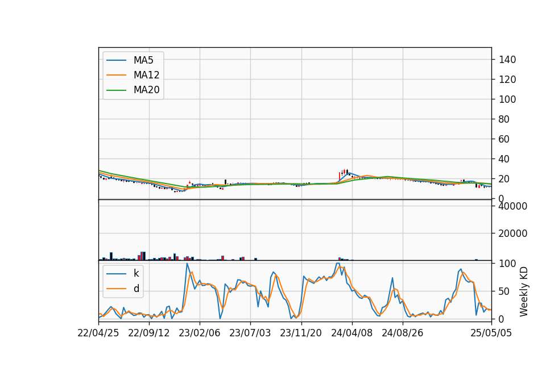Viewport: 546px width, 392px height.
Task: Click the 20 price axis label
Action: point(504,179)
